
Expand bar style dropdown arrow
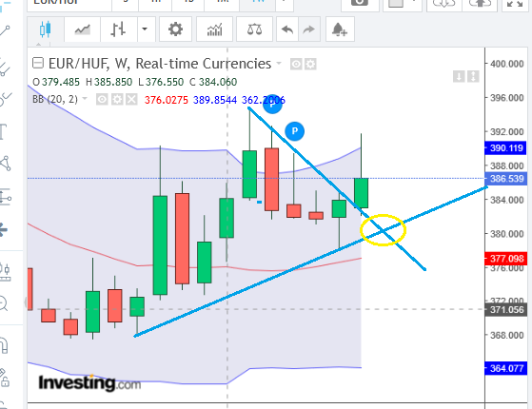click(145, 29)
